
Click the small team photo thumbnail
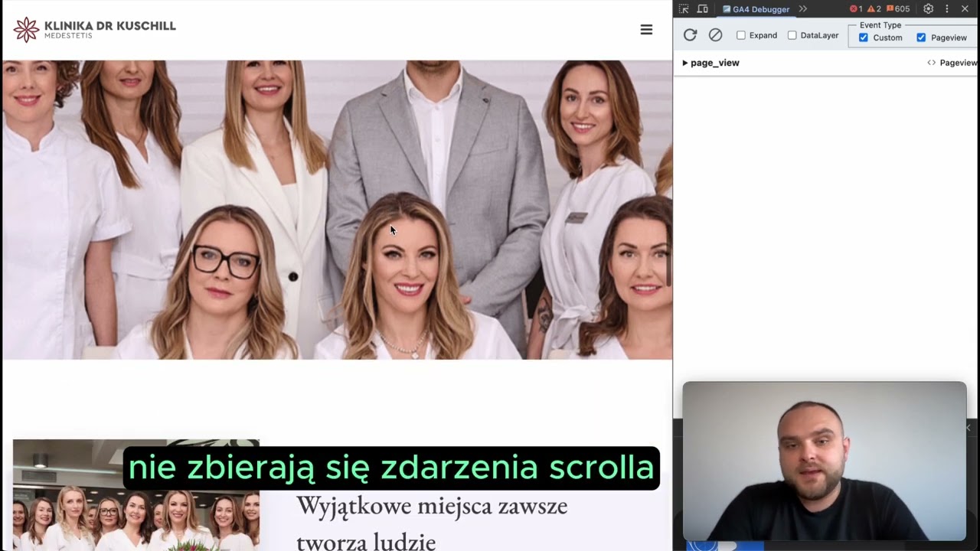pyautogui.click(x=136, y=495)
